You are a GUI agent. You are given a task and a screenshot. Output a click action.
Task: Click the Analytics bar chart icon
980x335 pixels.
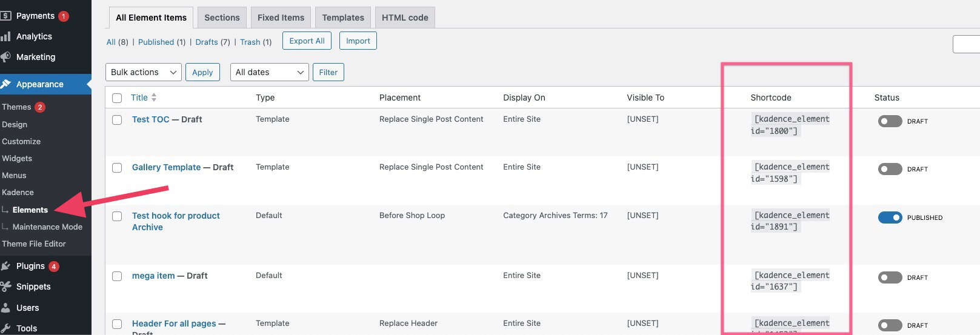coord(6,36)
